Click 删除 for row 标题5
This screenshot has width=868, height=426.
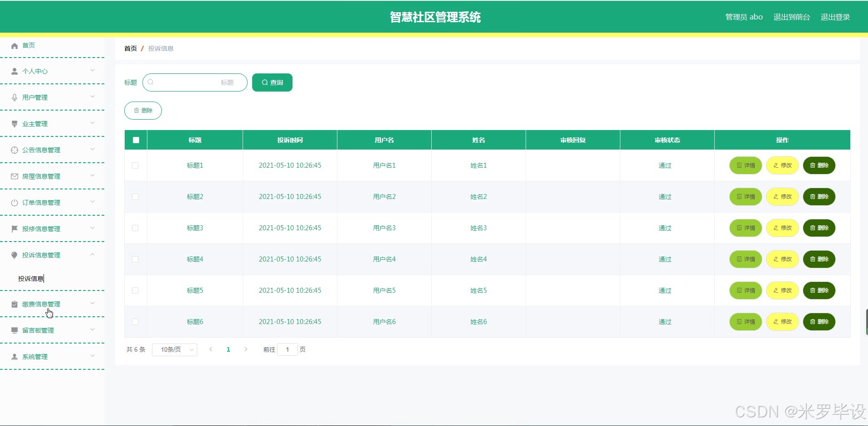coord(819,290)
